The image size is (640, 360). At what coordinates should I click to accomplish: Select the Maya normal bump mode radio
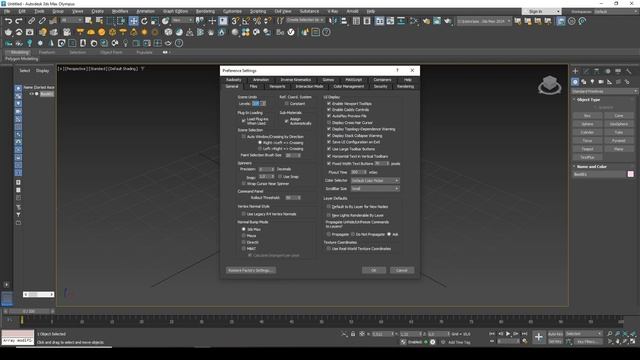(x=244, y=236)
